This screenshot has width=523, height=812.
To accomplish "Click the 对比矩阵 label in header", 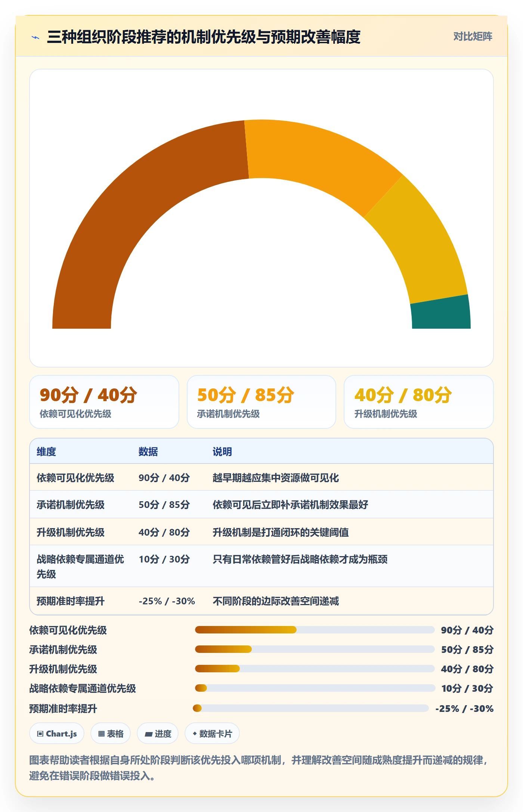I will (x=473, y=37).
